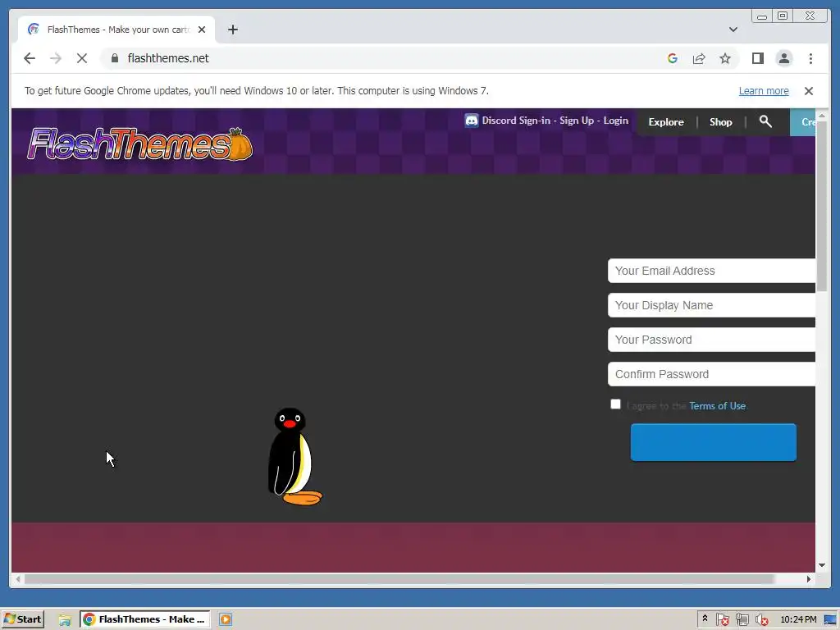840x630 pixels.
Task: Click the search magnifier icon
Action: tap(765, 121)
